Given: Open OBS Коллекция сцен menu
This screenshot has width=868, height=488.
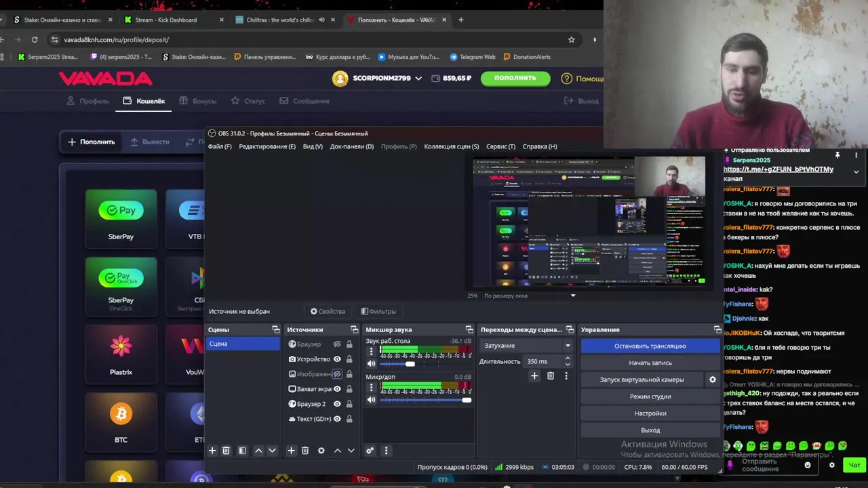Looking at the screenshot, I should (452, 146).
